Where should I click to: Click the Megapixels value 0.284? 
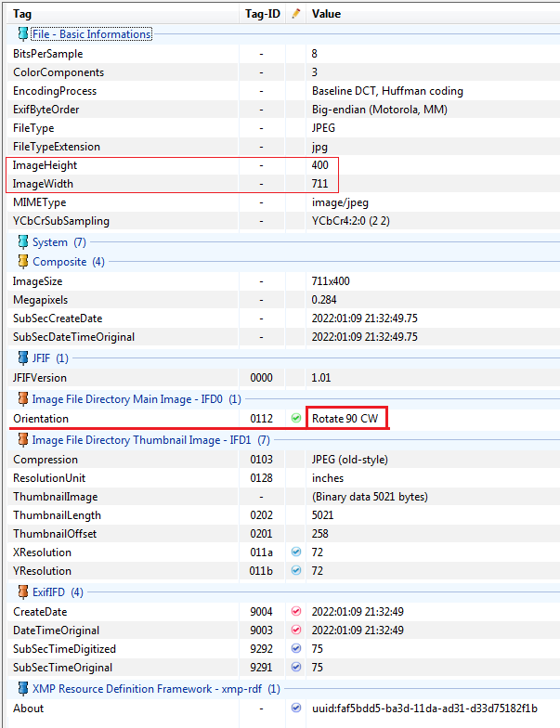[x=324, y=300]
